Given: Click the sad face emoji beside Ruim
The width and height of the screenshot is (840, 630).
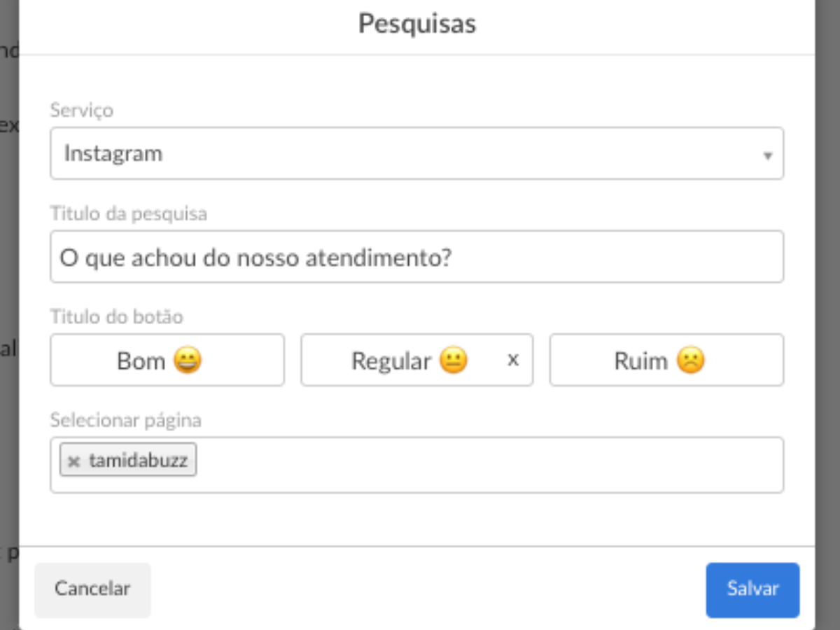Looking at the screenshot, I should [690, 360].
